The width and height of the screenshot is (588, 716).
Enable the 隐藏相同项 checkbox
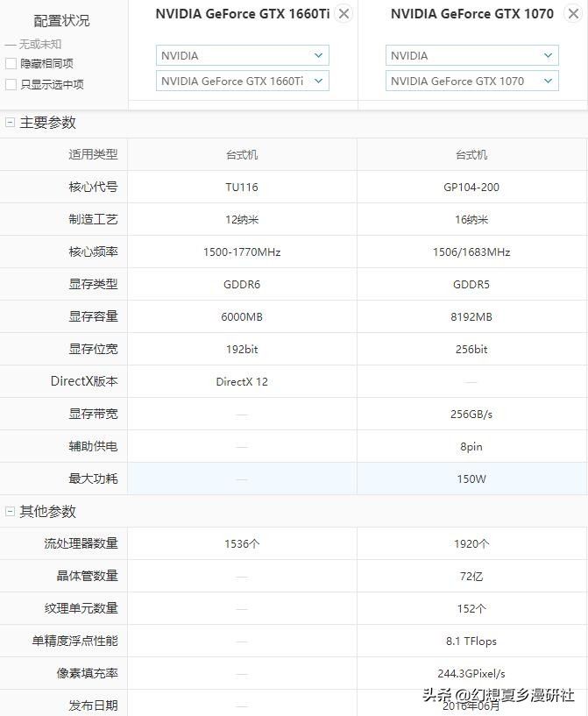11,63
